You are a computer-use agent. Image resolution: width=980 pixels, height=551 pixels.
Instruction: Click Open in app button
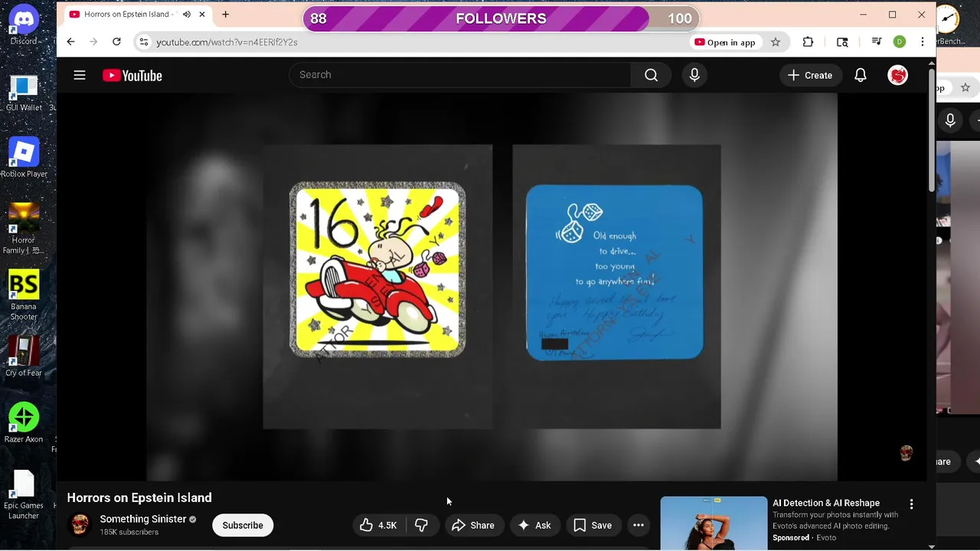725,42
